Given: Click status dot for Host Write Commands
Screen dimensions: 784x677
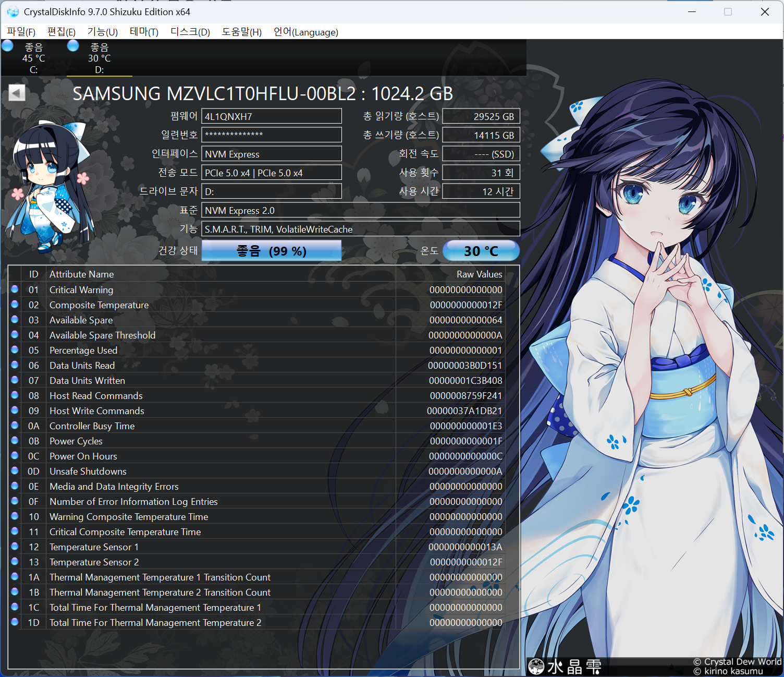Looking at the screenshot, I should (15, 410).
